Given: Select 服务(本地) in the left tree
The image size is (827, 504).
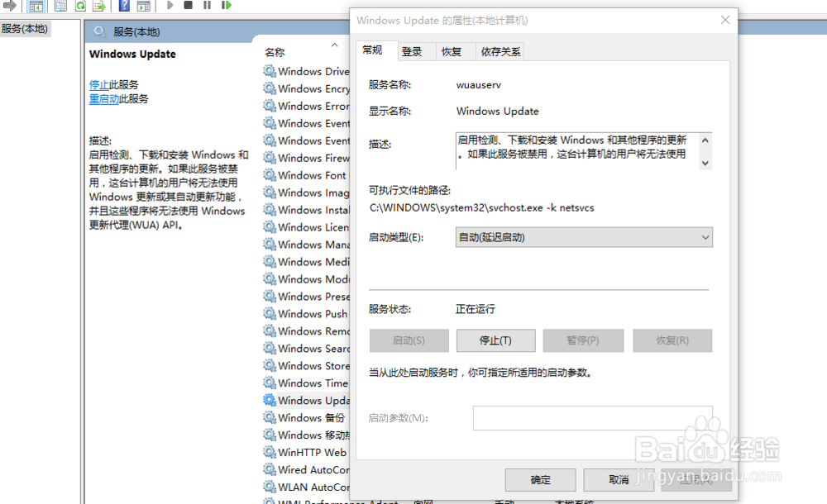Looking at the screenshot, I should (x=25, y=29).
